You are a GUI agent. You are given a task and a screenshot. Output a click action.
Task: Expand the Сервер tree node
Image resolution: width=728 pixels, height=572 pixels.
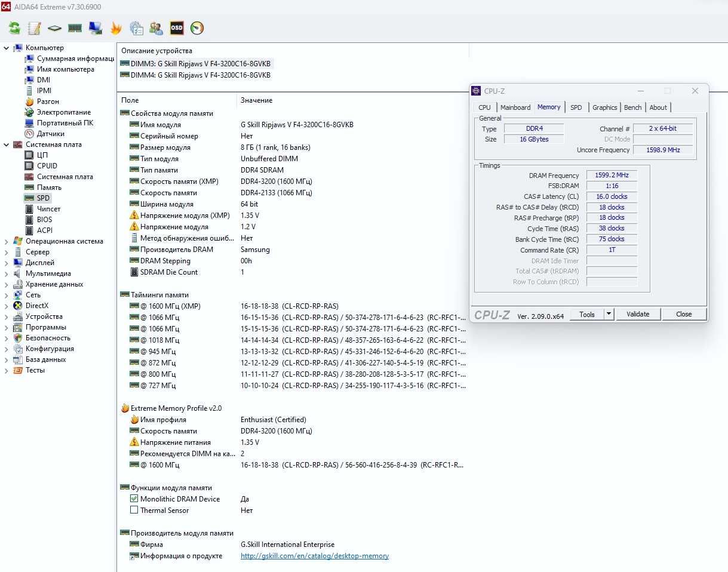(7, 252)
